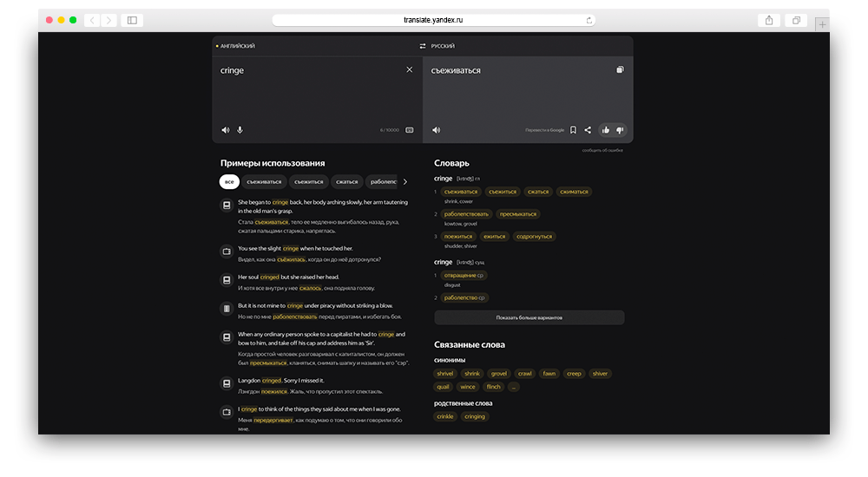Rate the translation with thumbs down
The height and width of the screenshot is (477, 868).
(x=620, y=130)
